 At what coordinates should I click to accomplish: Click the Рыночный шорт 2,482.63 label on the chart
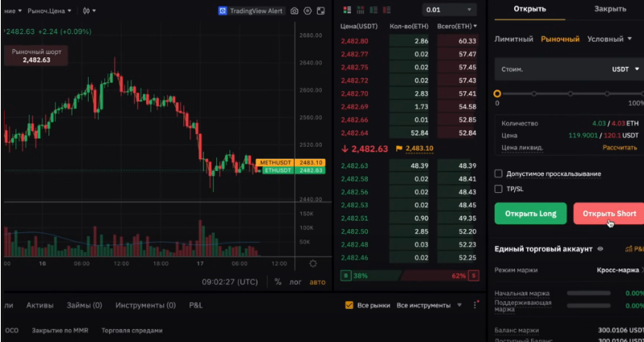coord(36,56)
